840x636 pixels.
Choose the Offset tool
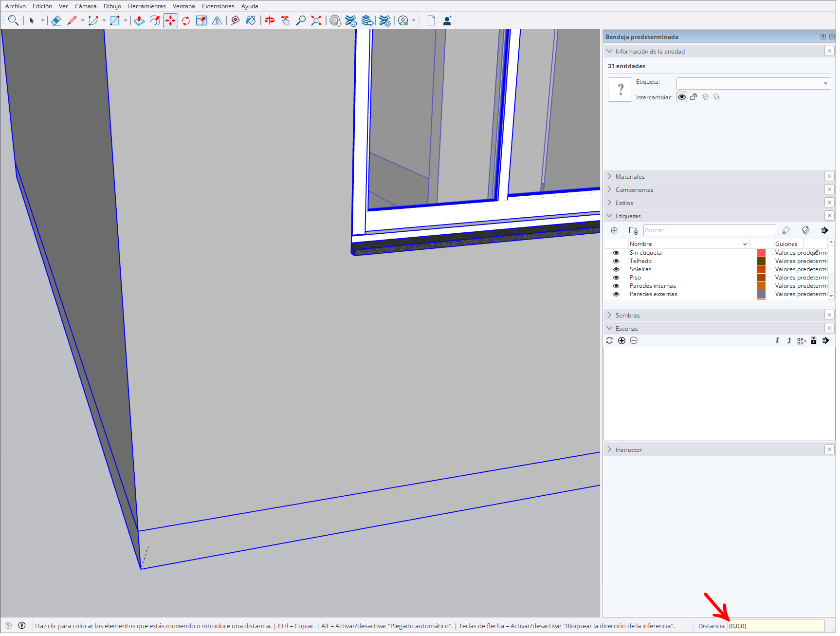click(155, 20)
